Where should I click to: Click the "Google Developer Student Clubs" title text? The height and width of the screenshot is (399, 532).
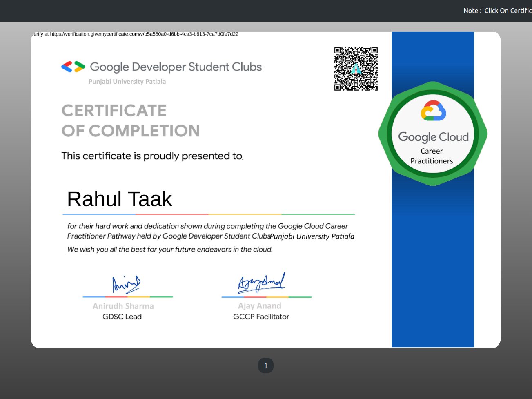[176, 67]
